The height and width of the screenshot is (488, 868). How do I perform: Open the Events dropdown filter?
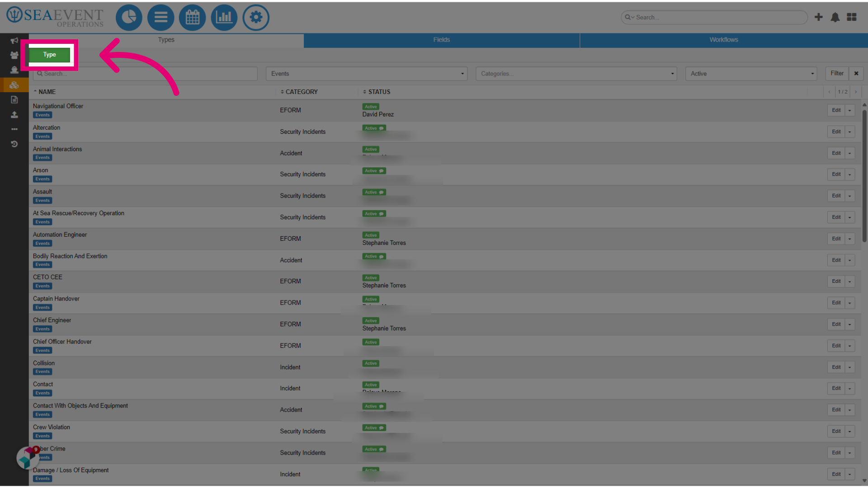pyautogui.click(x=367, y=74)
